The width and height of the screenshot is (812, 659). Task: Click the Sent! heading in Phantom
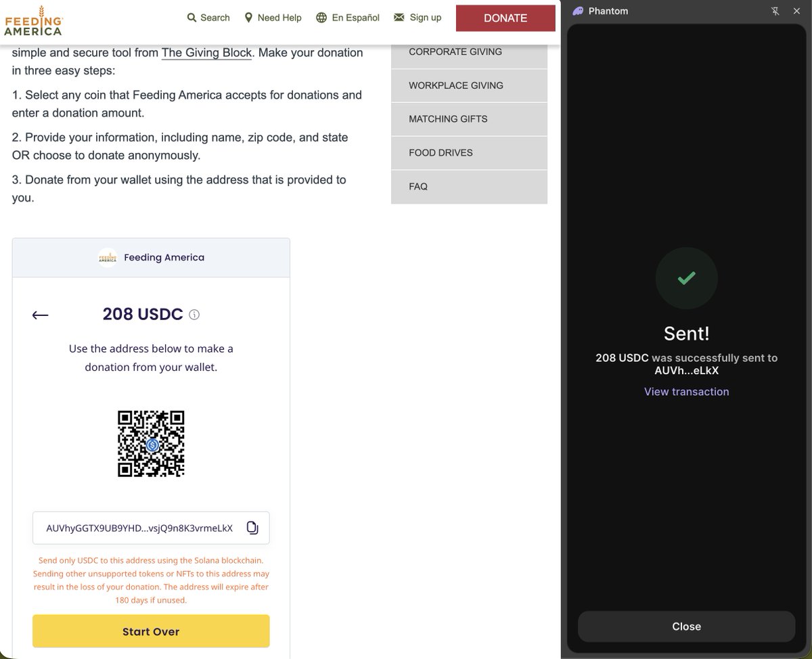[x=687, y=333]
